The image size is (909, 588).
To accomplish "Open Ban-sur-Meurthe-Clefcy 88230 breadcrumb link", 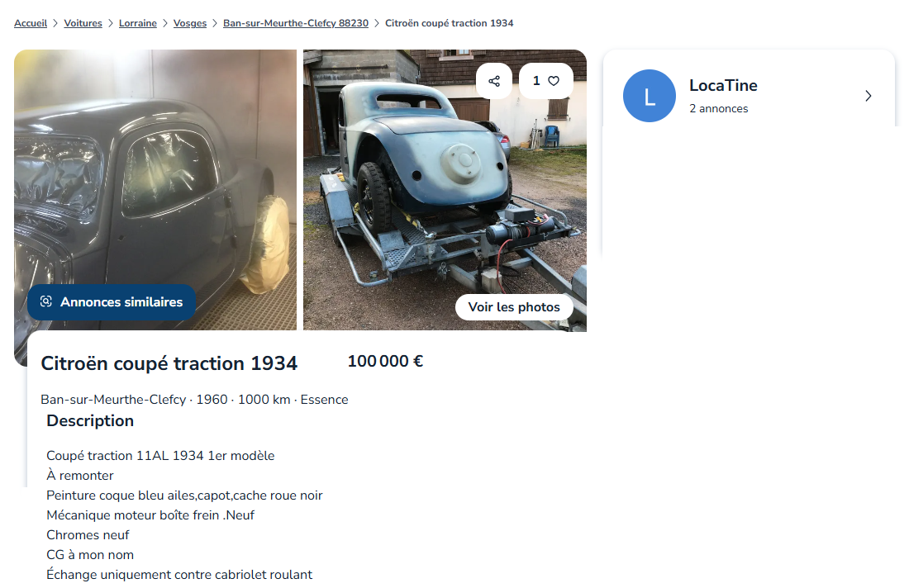I will click(296, 23).
